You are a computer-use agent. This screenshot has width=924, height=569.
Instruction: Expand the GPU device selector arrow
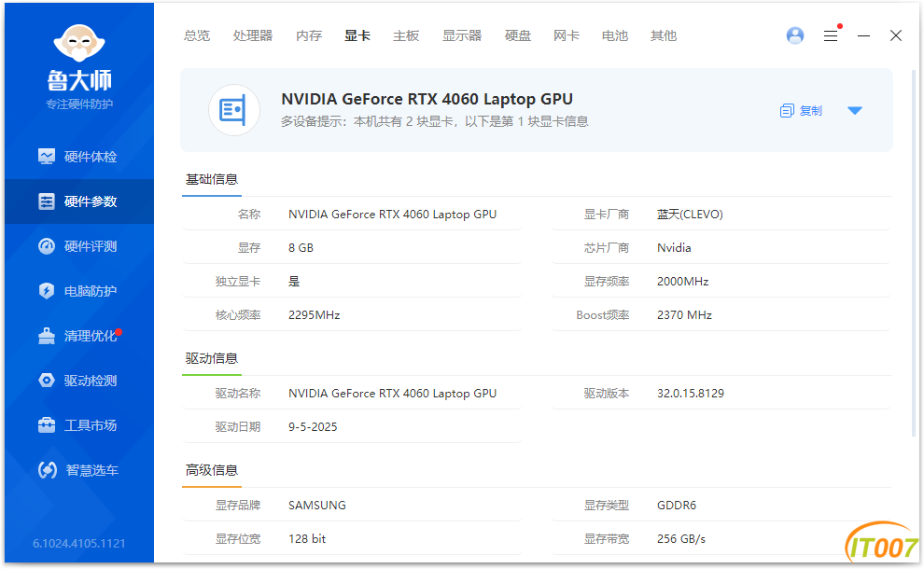pos(854,111)
